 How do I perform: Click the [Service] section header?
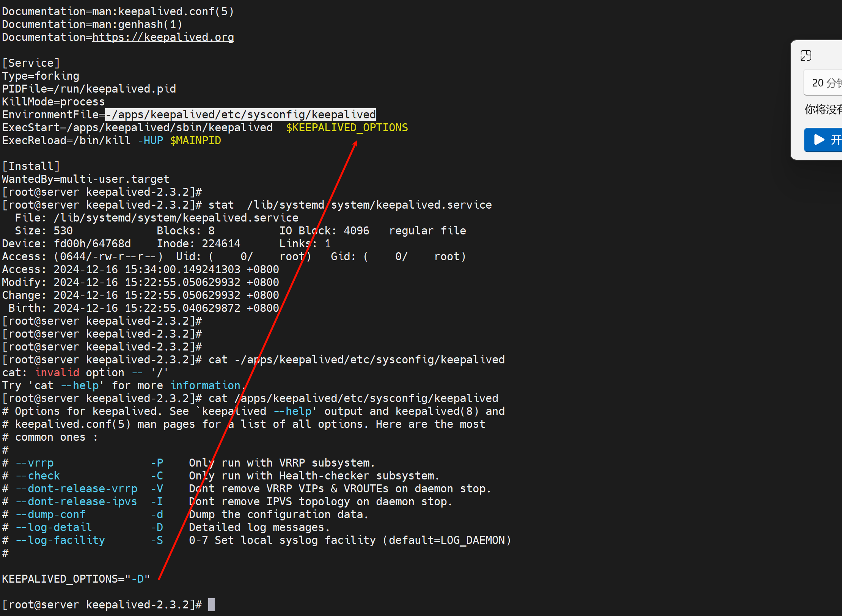coord(31,63)
